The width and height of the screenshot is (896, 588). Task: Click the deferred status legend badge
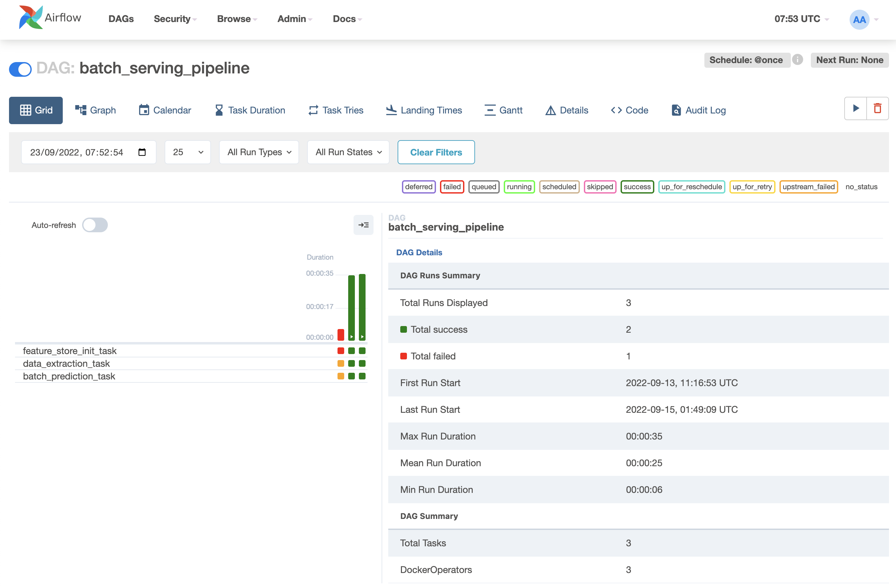pyautogui.click(x=419, y=187)
